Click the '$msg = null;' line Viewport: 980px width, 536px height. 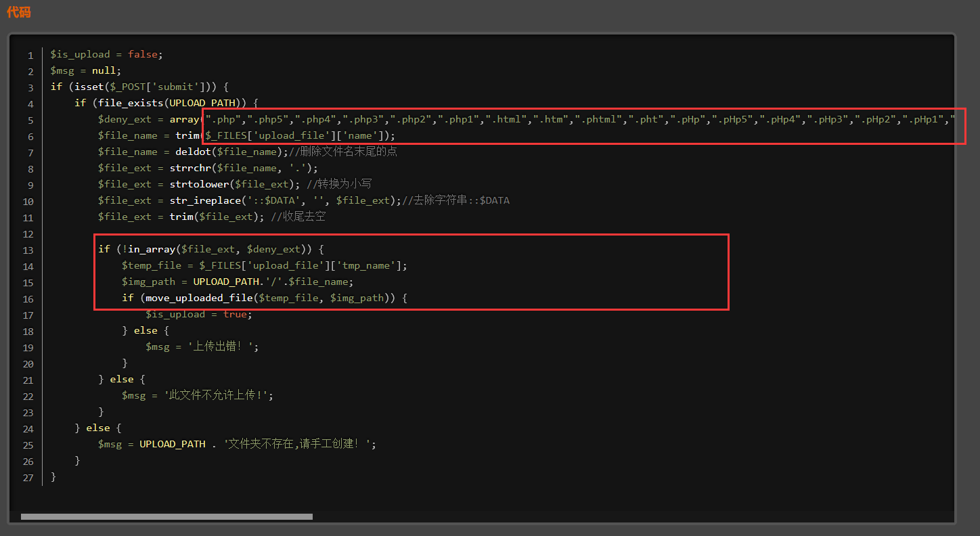pyautogui.click(x=86, y=70)
